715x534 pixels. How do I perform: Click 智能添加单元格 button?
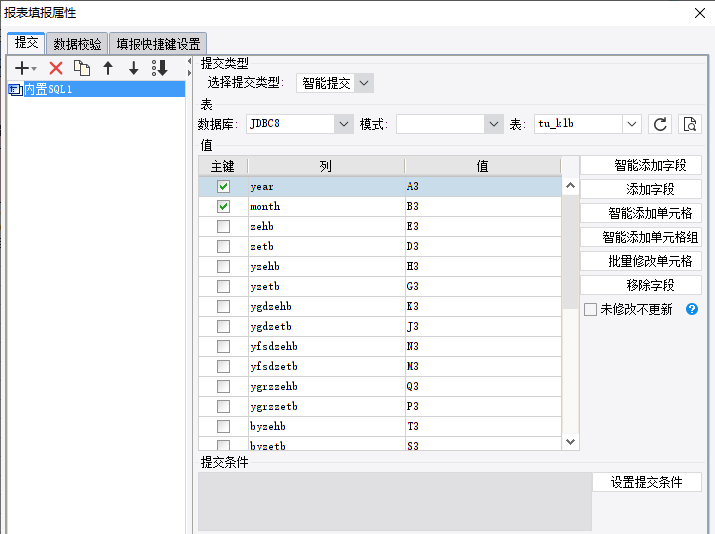(641, 213)
